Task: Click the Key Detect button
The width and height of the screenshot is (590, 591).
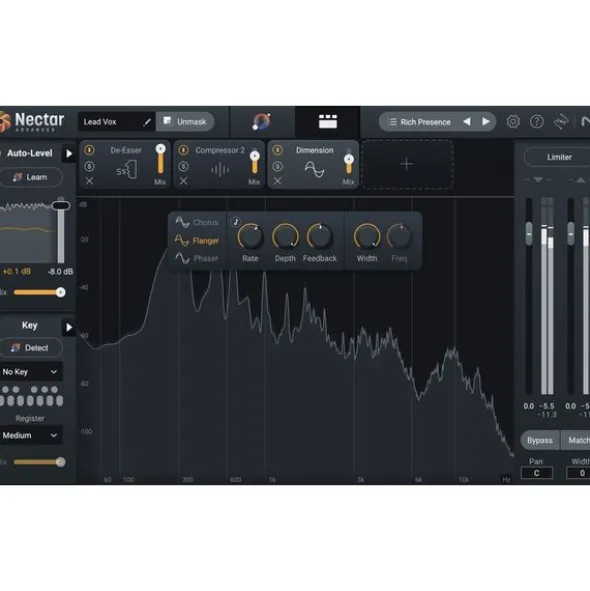Action: 31,348
